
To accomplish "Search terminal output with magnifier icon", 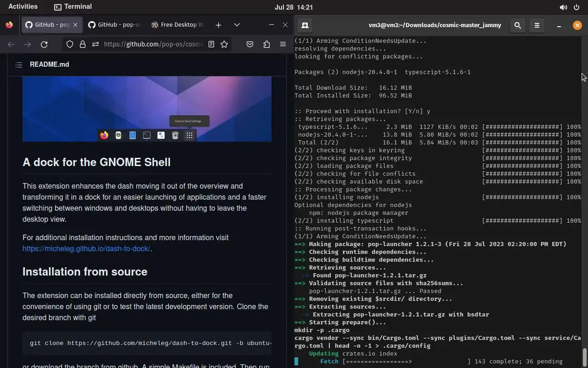I will click(x=518, y=25).
